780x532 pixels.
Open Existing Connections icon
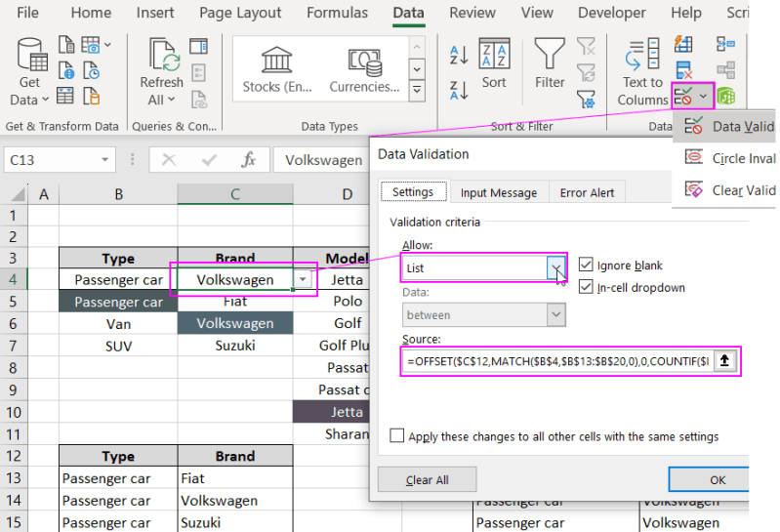[91, 96]
